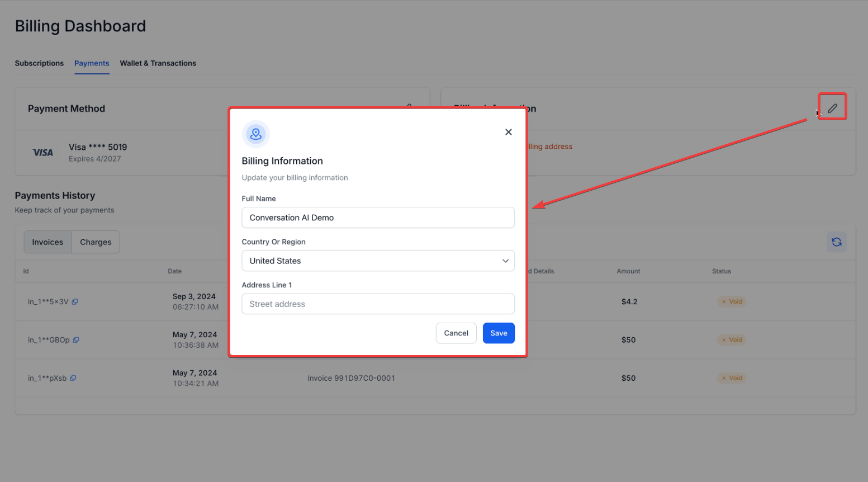Click the refresh icon in Payments History

[x=836, y=242]
